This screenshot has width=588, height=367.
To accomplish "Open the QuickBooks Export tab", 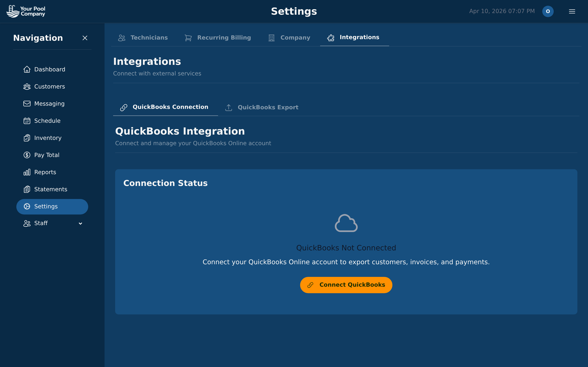I will click(x=262, y=107).
